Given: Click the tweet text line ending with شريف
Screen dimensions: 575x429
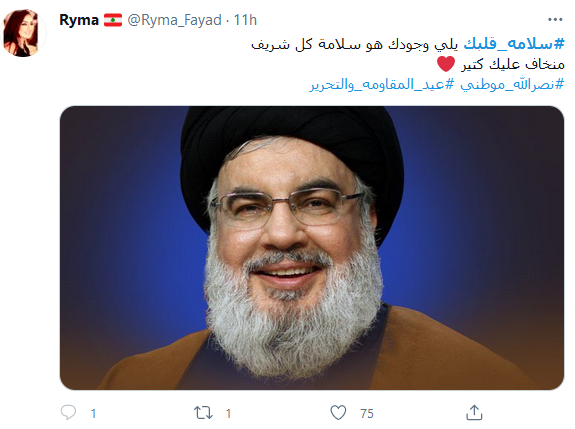Looking at the screenshot, I should pyautogui.click(x=408, y=44).
